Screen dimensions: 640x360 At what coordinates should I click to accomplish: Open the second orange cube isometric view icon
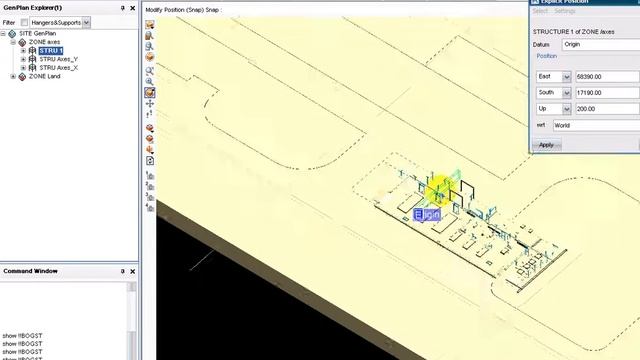[150, 139]
